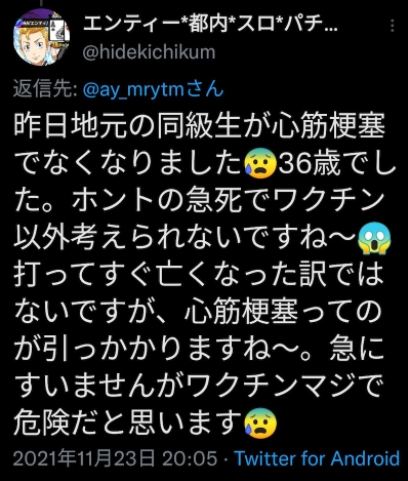Click the text 危険だと思います
Viewport: 408px width, 481px height.
click(128, 423)
